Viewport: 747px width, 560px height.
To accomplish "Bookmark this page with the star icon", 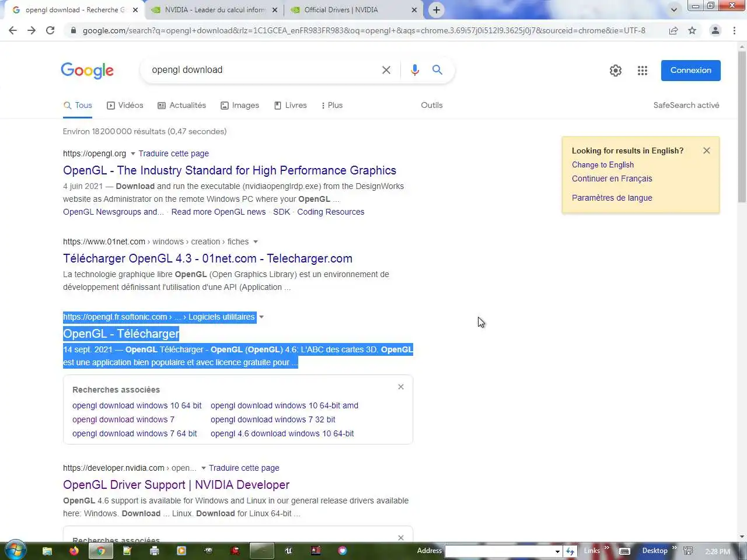I will (692, 30).
